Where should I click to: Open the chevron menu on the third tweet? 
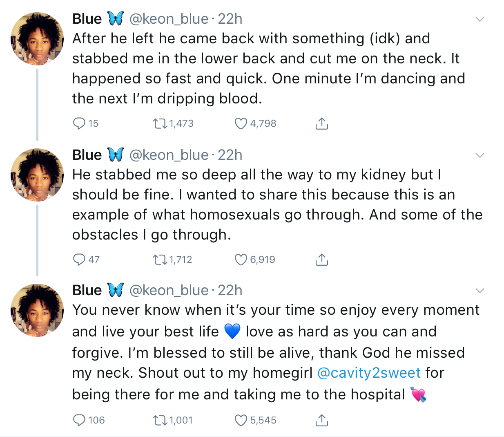480,291
